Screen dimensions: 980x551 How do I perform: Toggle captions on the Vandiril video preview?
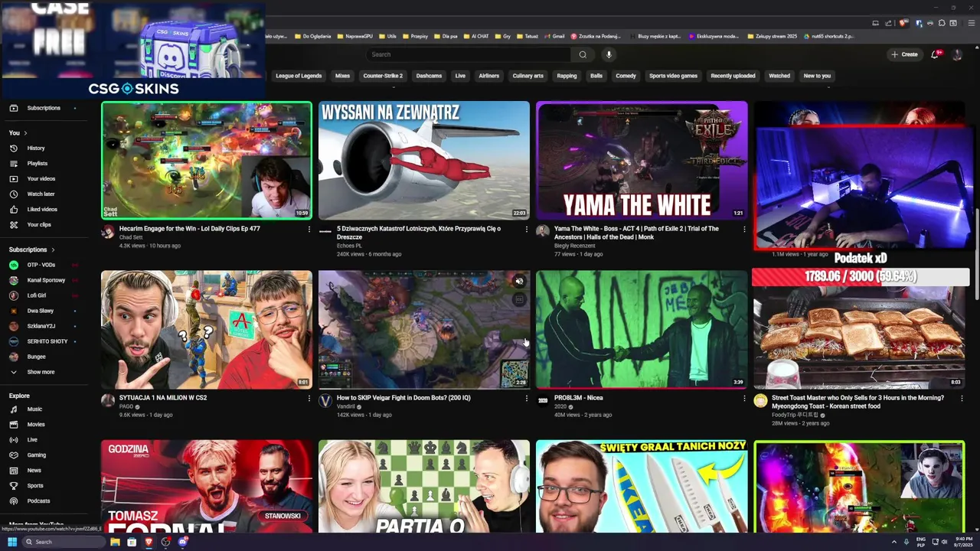coord(519,299)
